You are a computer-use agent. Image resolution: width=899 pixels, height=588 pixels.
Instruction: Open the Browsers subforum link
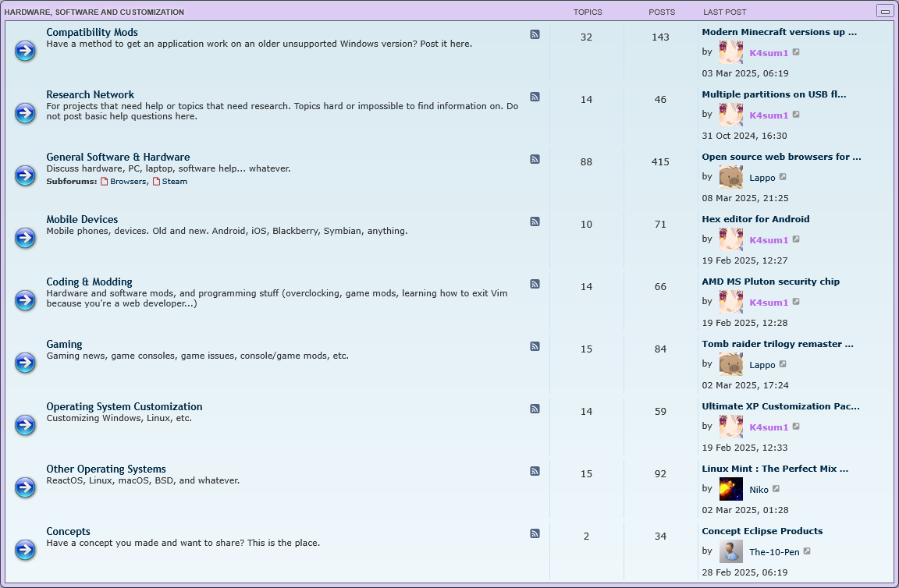pyautogui.click(x=127, y=182)
